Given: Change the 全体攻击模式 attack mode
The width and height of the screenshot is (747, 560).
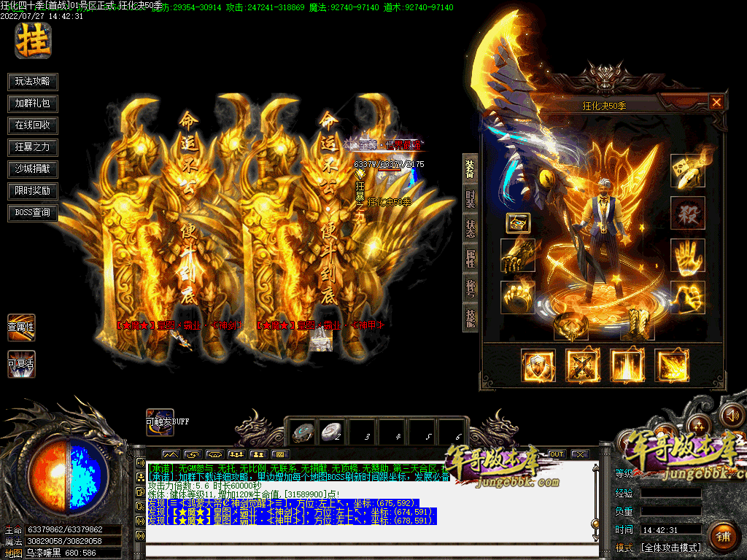Looking at the screenshot, I should click(671, 548).
